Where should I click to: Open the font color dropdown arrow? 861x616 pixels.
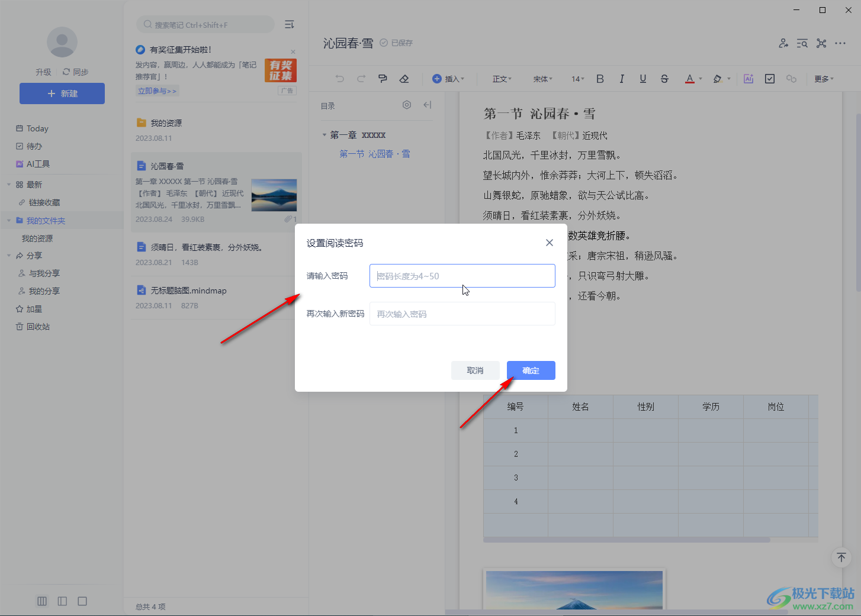point(701,79)
